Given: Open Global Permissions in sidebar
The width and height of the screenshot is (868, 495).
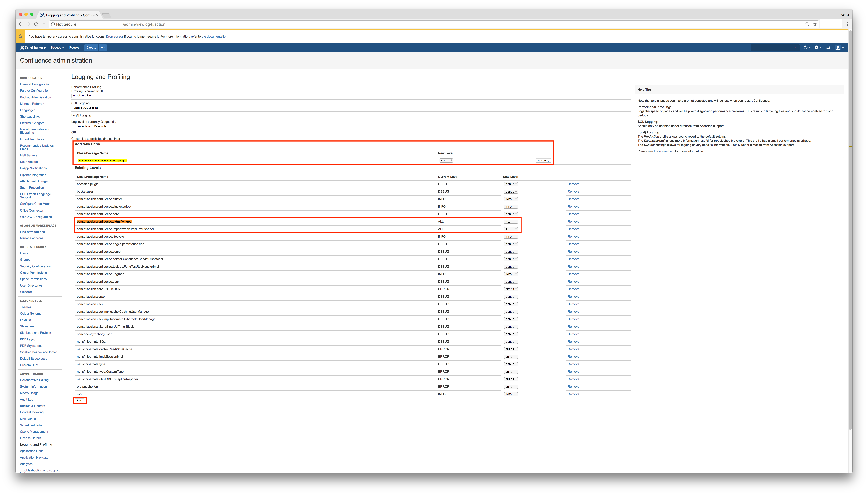Looking at the screenshot, I should [33, 273].
